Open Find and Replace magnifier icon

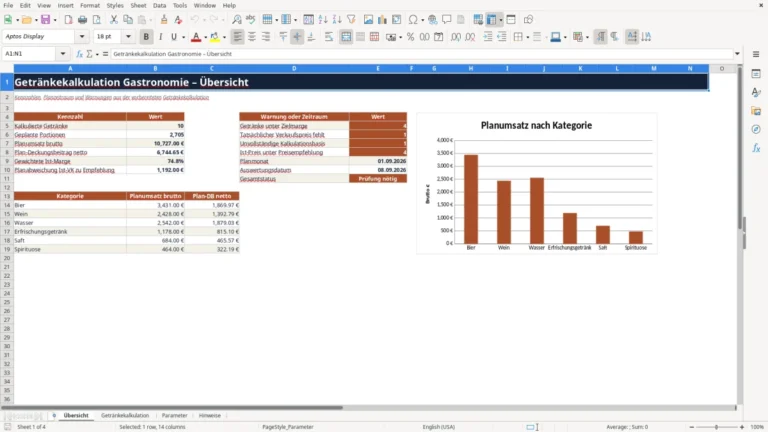pos(237,20)
